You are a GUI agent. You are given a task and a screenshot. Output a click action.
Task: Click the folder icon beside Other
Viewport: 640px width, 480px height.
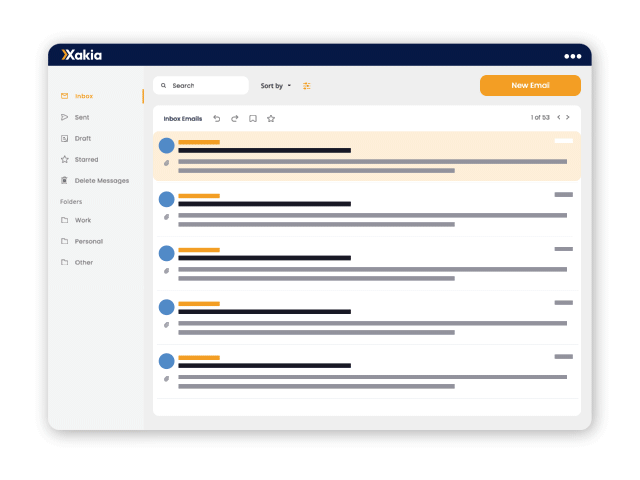click(64, 262)
